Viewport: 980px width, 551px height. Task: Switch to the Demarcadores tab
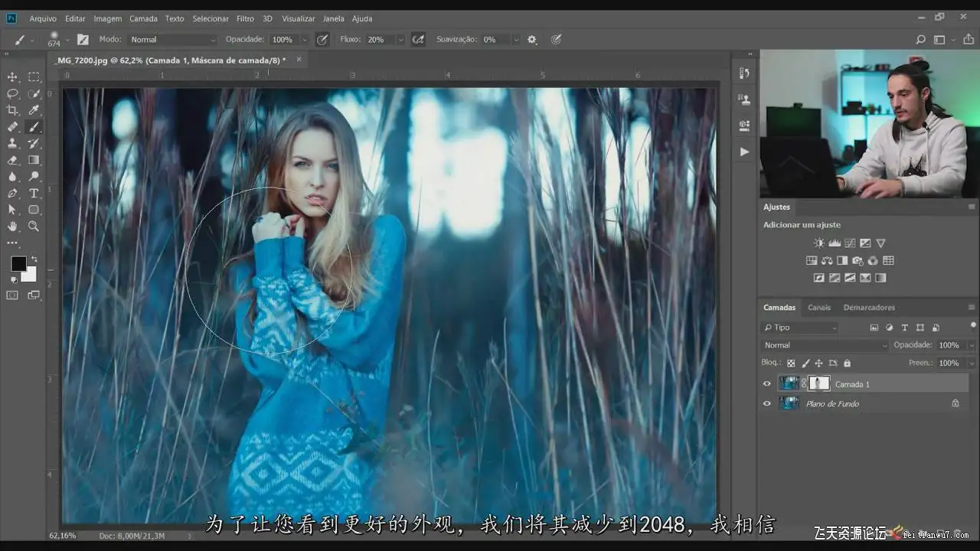pos(869,308)
